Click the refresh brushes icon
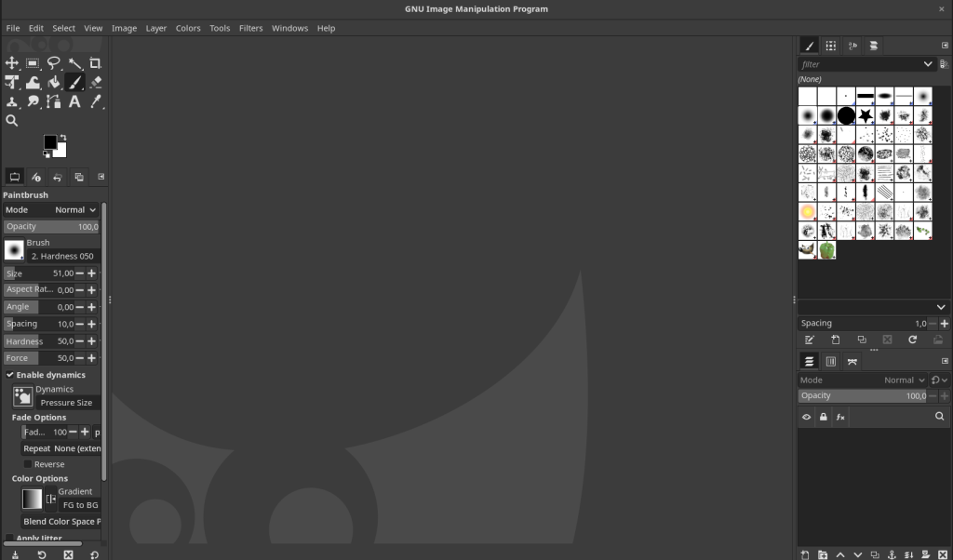This screenshot has height=560, width=953. click(912, 340)
